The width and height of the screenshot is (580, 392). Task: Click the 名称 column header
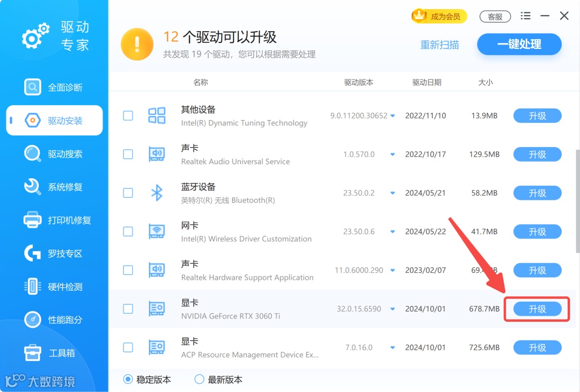coord(200,82)
